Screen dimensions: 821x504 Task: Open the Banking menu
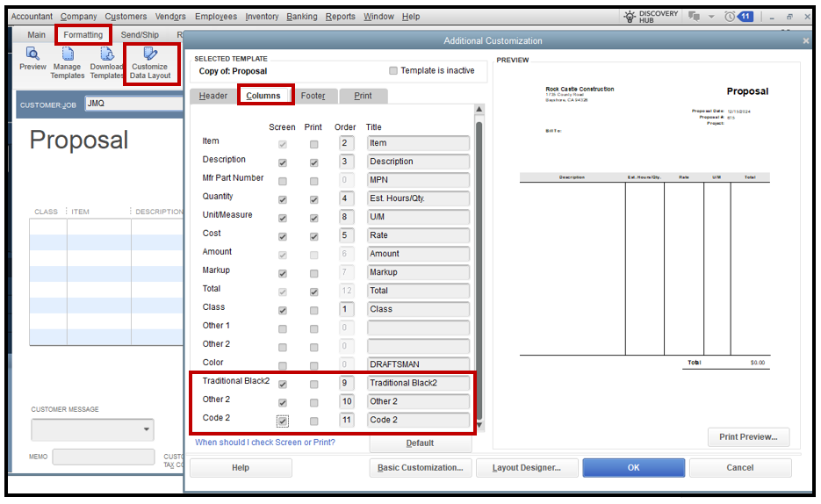[301, 17]
